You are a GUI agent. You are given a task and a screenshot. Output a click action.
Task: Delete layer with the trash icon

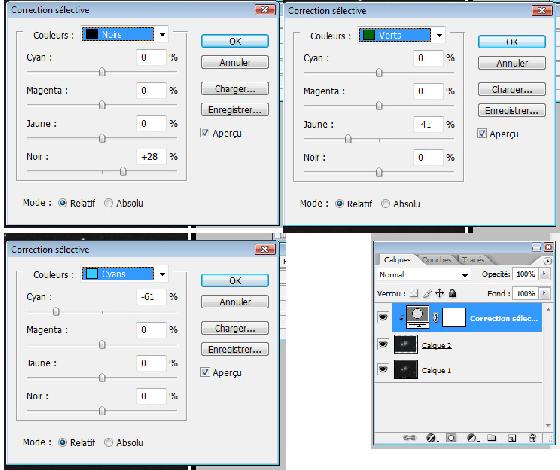pos(532,438)
